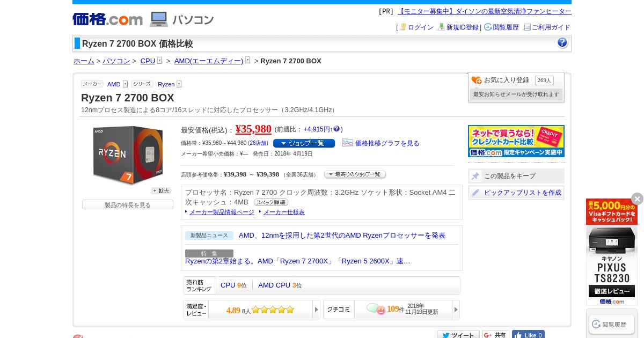Open the Dyson PR advertisement link
Image resolution: width=644 pixels, height=338 pixels.
click(485, 11)
